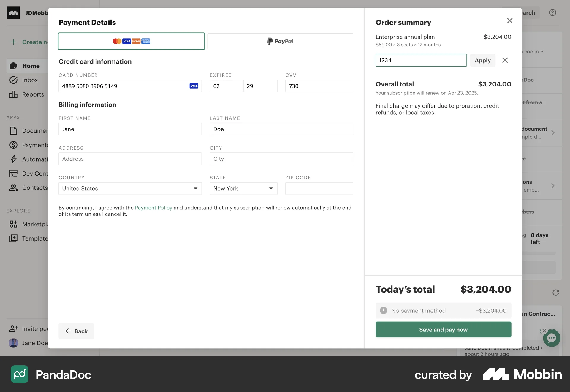Click the help question mark icon
This screenshot has width=570, height=392.
pyautogui.click(x=552, y=12)
